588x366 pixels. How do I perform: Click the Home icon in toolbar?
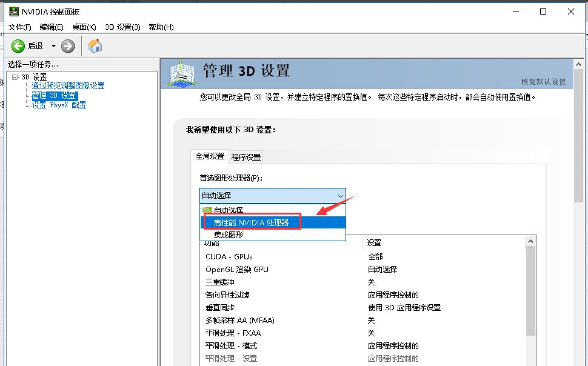click(x=95, y=45)
